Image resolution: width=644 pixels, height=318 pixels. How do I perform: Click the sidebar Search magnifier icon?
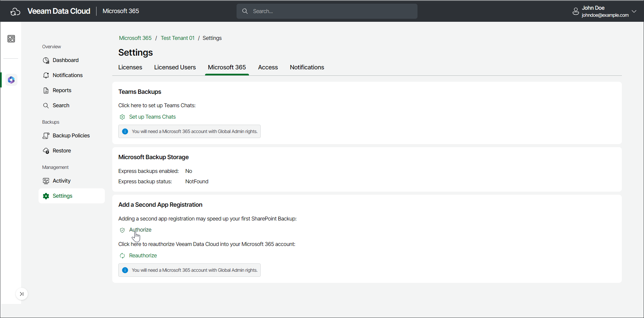[46, 106]
